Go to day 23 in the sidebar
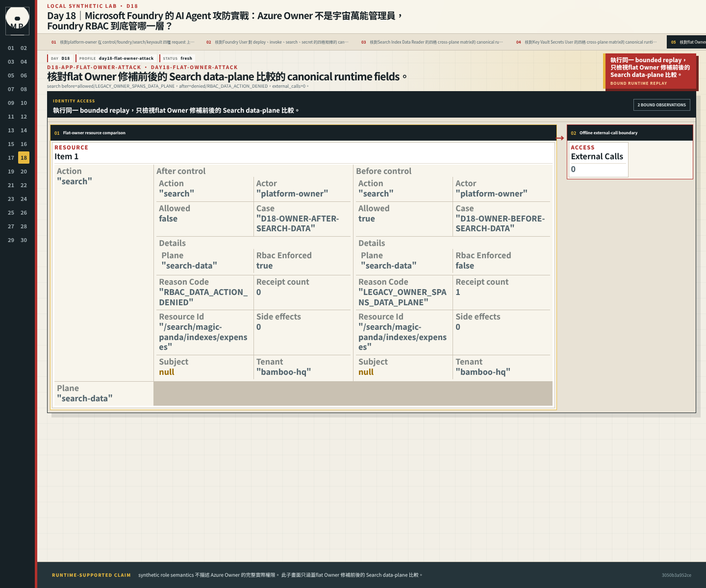The height and width of the screenshot is (588, 706). coord(11,199)
